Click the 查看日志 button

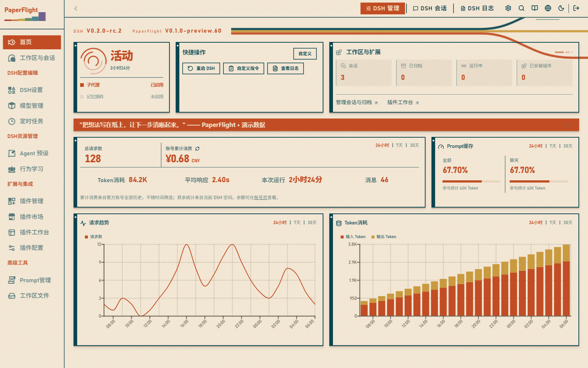point(286,68)
